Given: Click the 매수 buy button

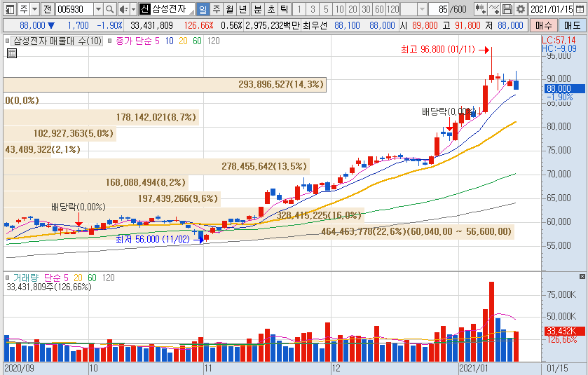Looking at the screenshot, I should (x=544, y=25).
